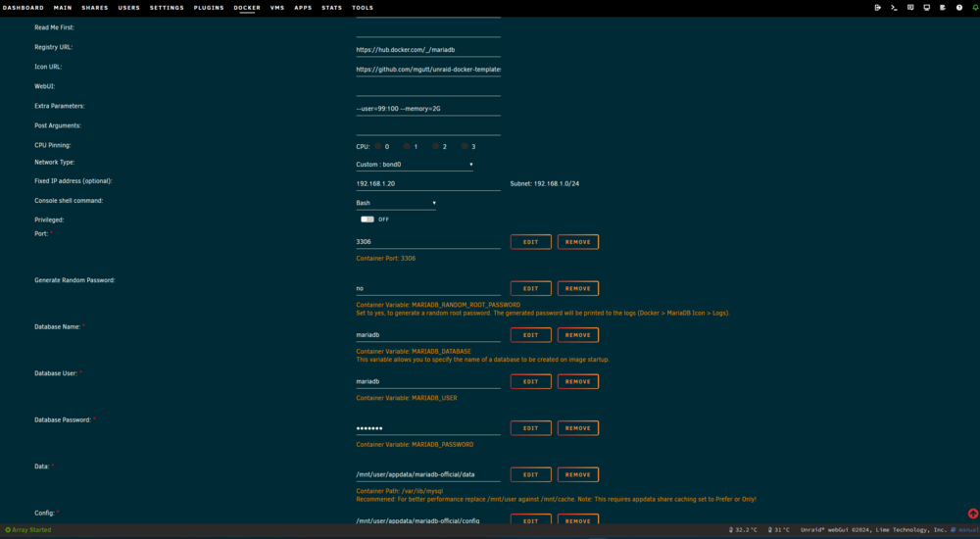Click the logout icon in top bar
Viewport: 980px width, 539px height.
(x=877, y=8)
